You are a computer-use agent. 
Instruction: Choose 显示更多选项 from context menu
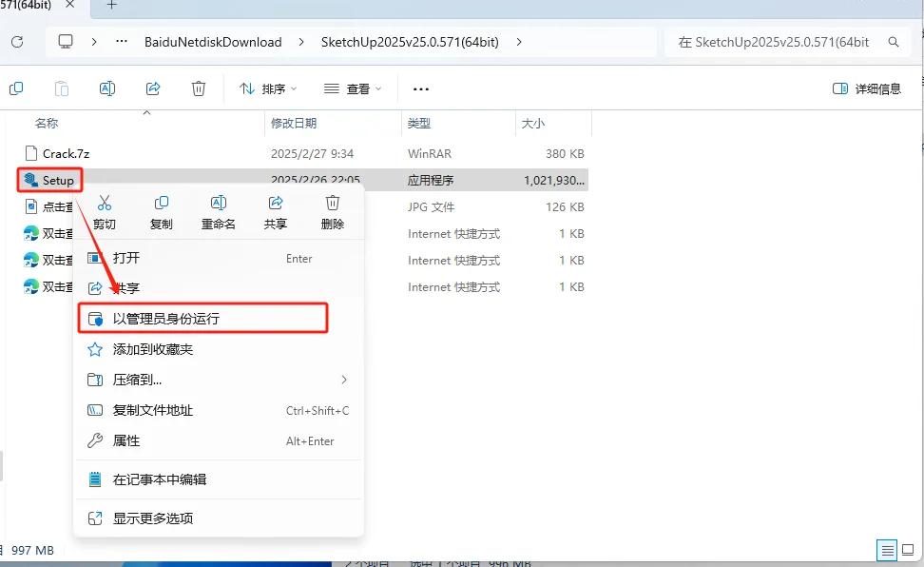pyautogui.click(x=219, y=518)
